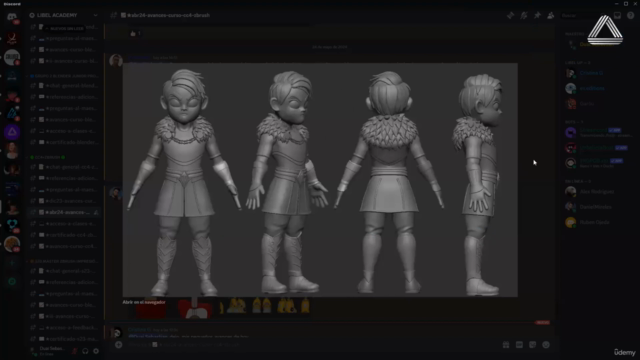The image size is (640, 360).
Task: Open the orange round server icon
Action: 12,244
